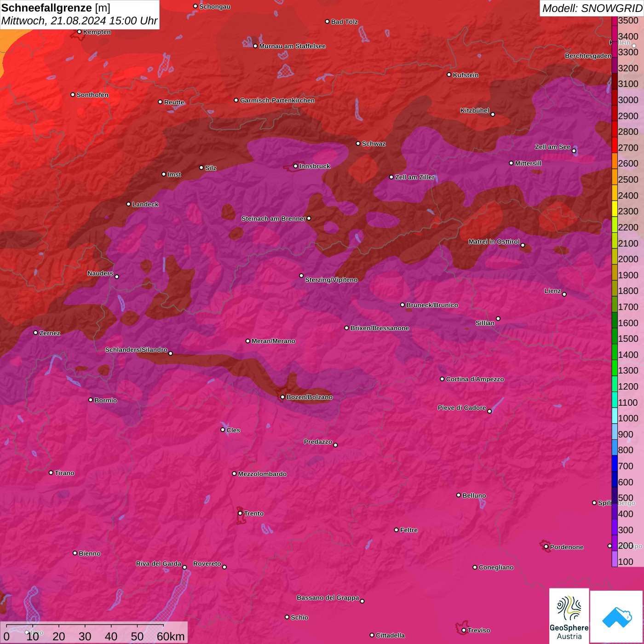Click the date Mittwoch, 21.08.2024 15:00 Uhr

coord(79,21)
